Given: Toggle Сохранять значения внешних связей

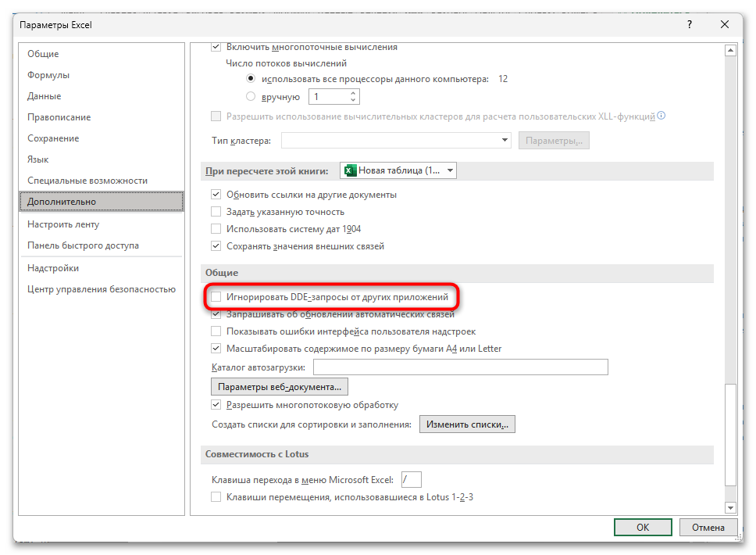Looking at the screenshot, I should click(216, 246).
